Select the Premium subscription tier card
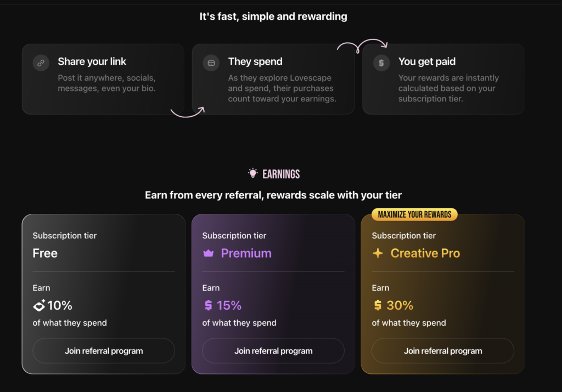This screenshot has height=392, width=562. pos(273,294)
